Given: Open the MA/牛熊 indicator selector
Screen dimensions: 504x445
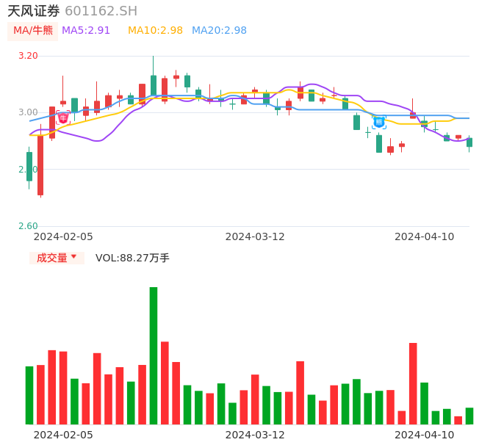Looking at the screenshot, I should point(33,31).
